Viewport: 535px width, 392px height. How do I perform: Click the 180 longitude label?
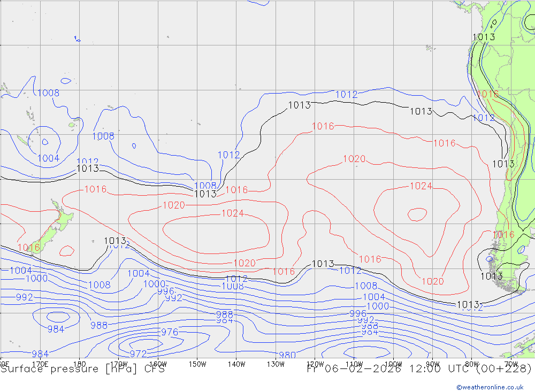click(80, 364)
